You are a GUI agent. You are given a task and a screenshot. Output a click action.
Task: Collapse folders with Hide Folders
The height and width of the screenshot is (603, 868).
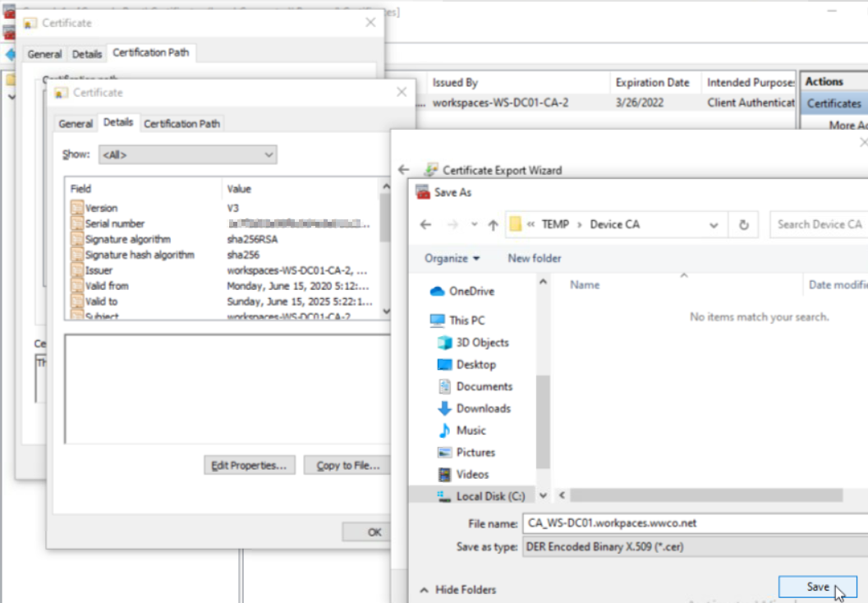pos(457,590)
